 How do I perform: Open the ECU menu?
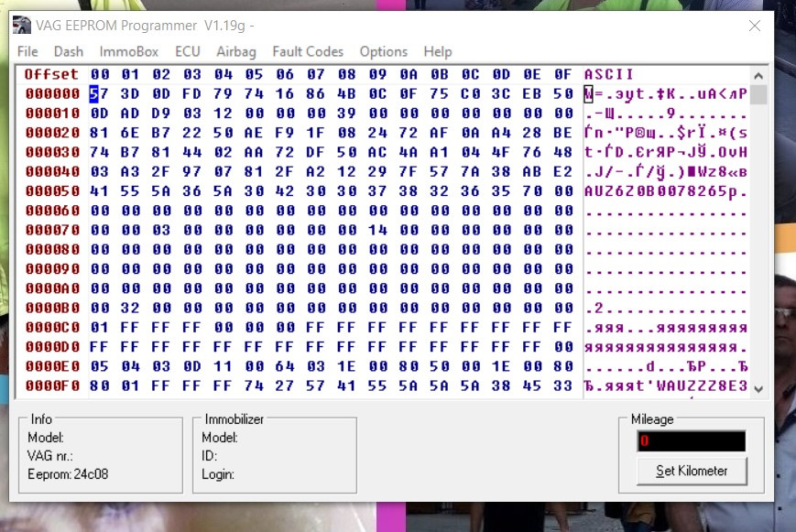187,51
